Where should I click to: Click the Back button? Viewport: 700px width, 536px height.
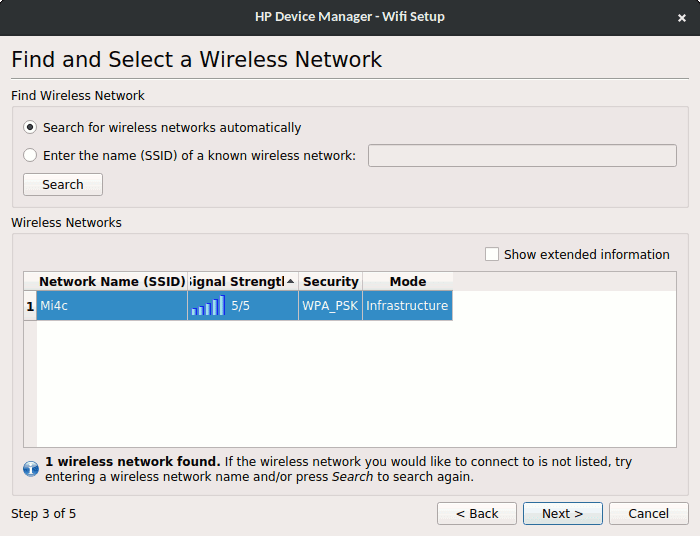pos(477,513)
